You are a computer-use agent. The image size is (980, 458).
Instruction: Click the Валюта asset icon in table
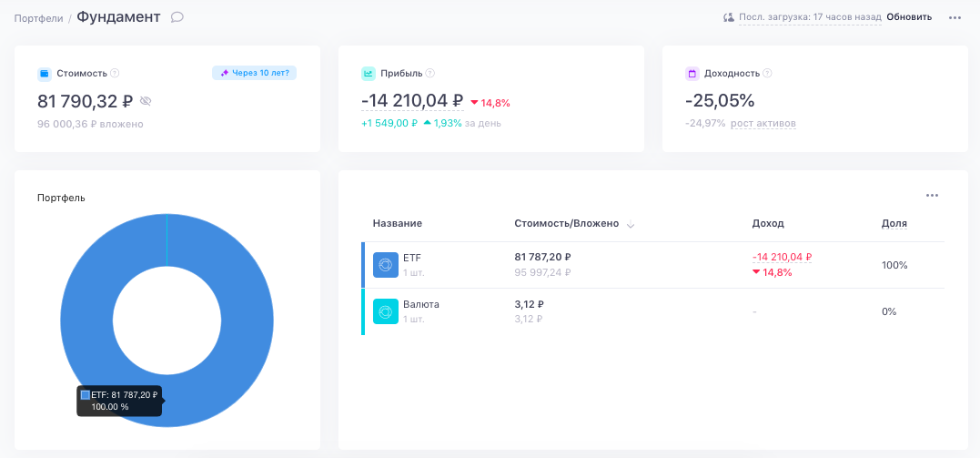click(386, 311)
